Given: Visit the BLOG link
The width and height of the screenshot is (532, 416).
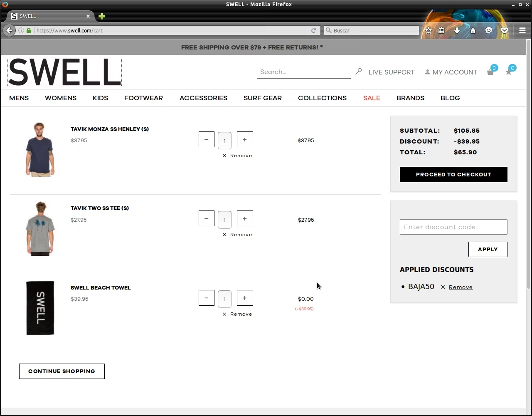Looking at the screenshot, I should (450, 98).
